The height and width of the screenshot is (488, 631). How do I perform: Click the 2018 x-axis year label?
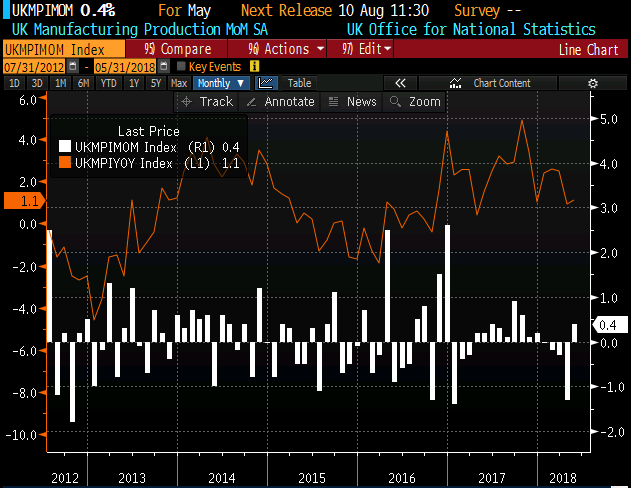pos(563,478)
